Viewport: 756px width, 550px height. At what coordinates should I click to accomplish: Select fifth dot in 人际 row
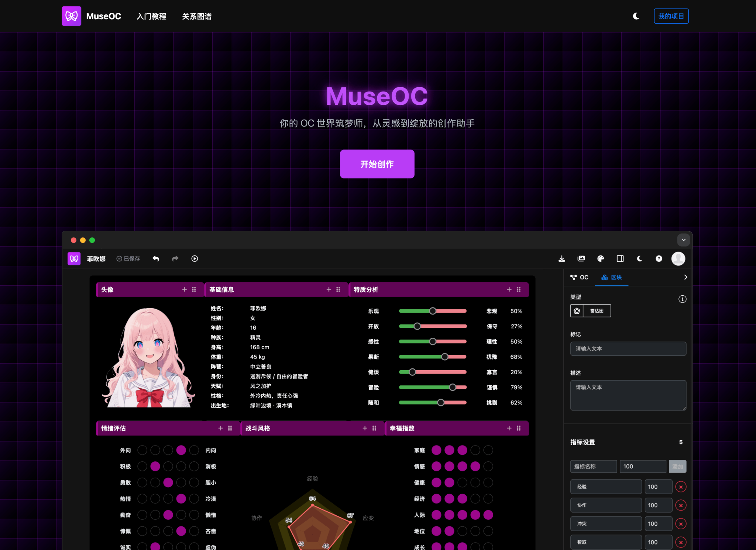coord(488,515)
